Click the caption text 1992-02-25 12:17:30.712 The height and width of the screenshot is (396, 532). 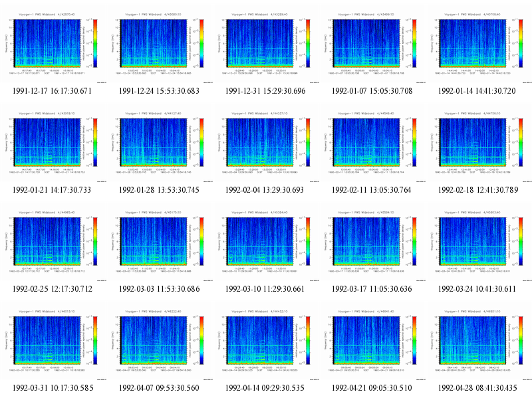tap(53, 289)
